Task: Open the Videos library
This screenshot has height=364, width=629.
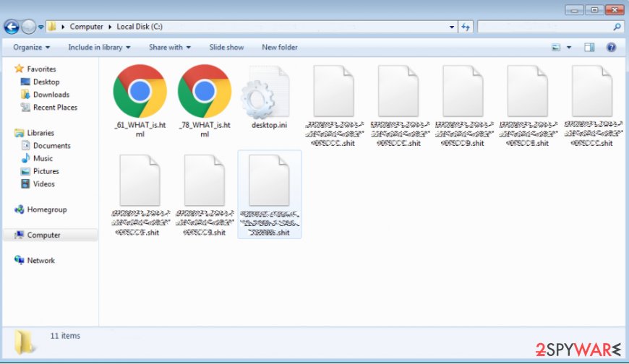Action: (x=43, y=184)
